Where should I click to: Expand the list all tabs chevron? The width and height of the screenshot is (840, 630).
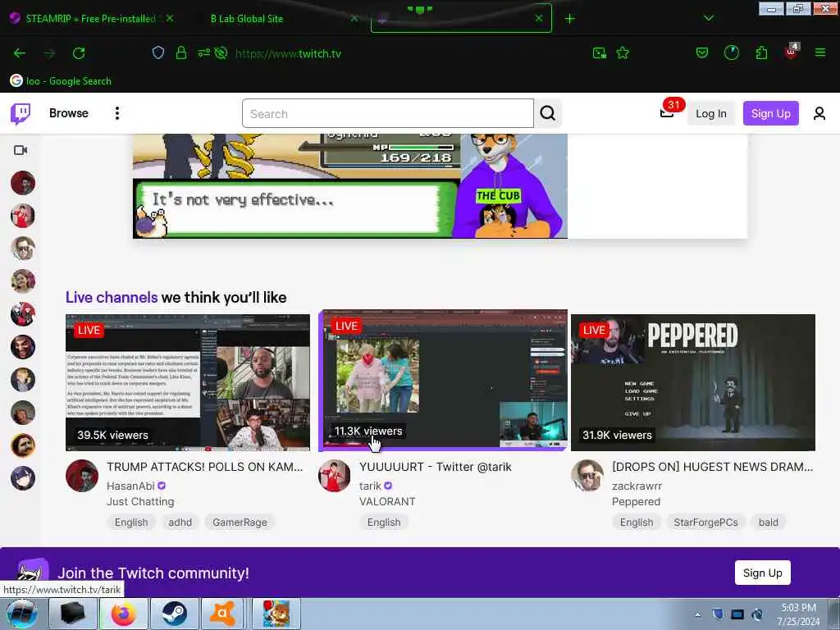(x=708, y=18)
